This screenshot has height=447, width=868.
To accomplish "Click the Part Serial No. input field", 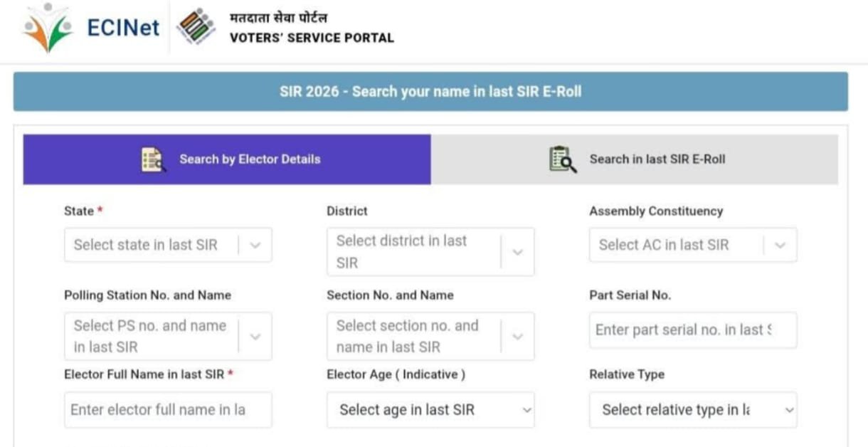I will tap(693, 330).
